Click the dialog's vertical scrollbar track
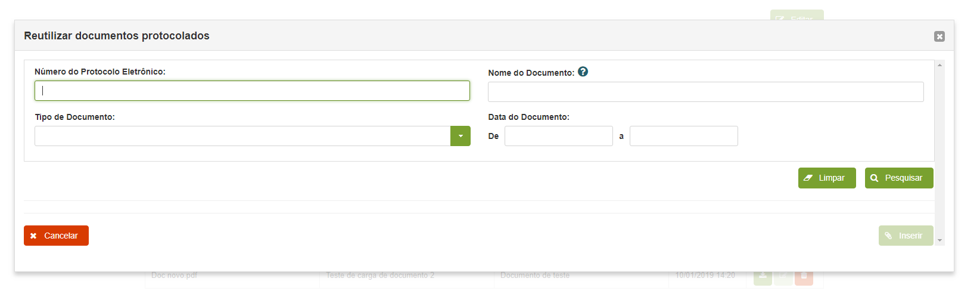 939,149
